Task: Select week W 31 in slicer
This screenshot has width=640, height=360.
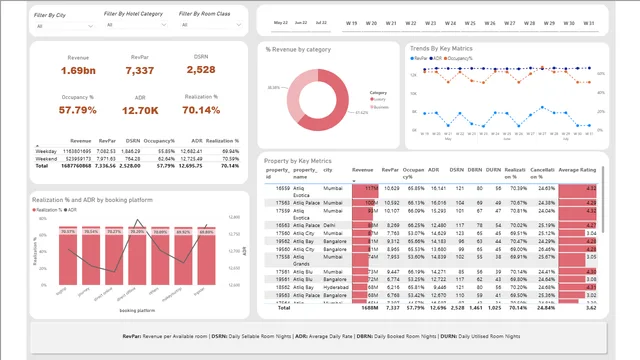Action: [589, 23]
